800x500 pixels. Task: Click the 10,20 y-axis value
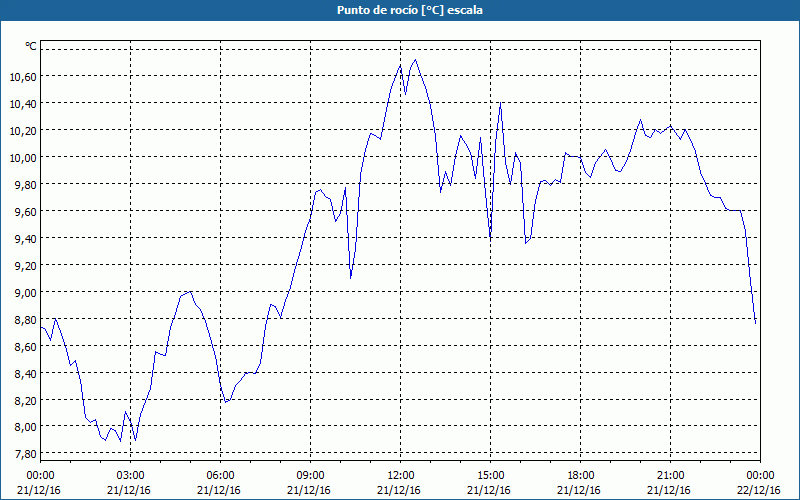23,131
